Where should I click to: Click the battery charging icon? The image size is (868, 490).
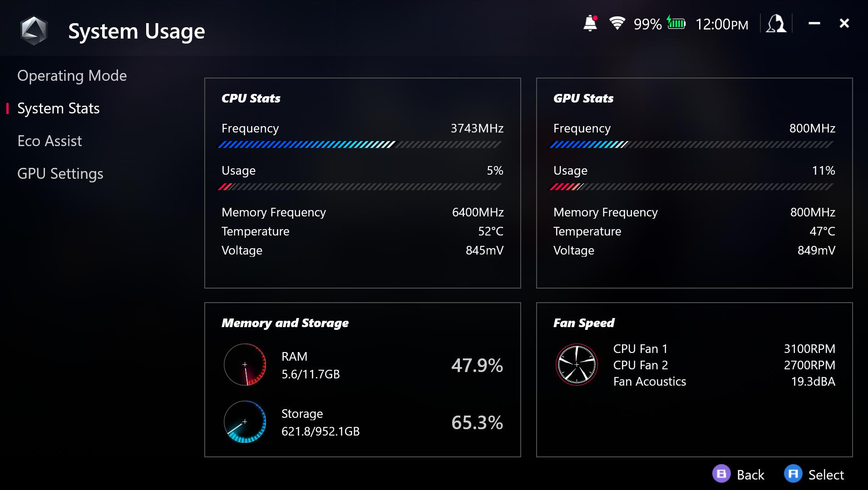click(x=676, y=23)
